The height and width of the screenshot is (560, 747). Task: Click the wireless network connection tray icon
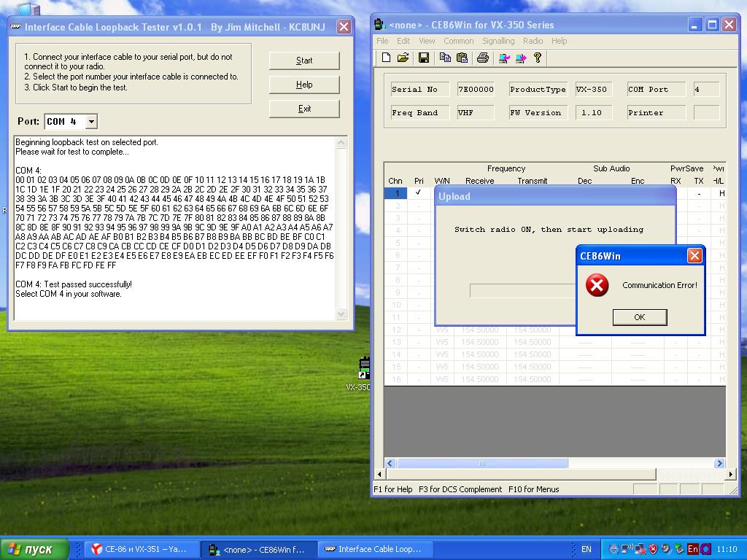coord(627,549)
